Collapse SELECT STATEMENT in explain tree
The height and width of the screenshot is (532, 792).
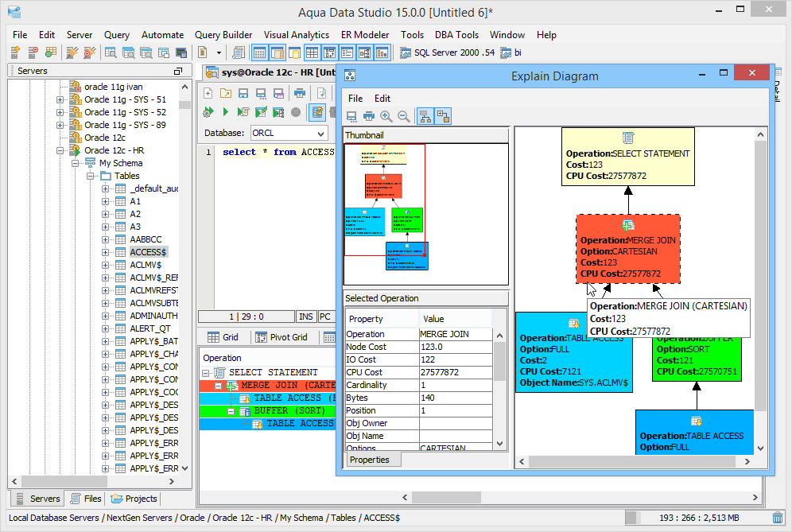pyautogui.click(x=206, y=373)
